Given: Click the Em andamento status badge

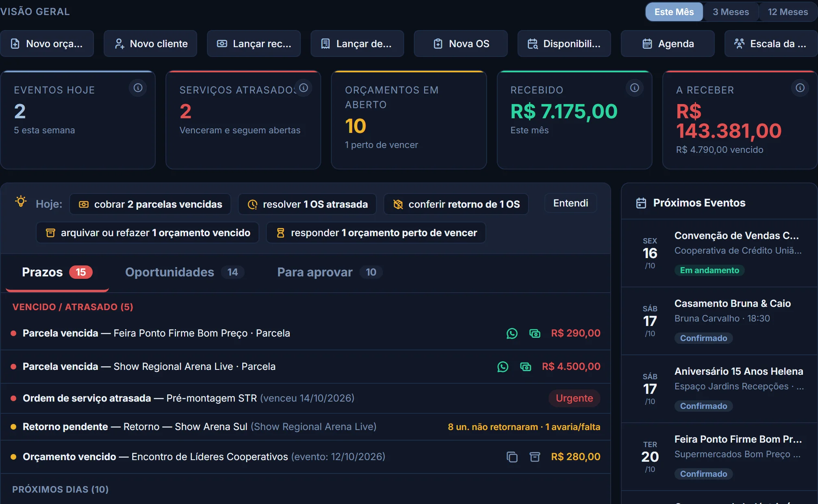Looking at the screenshot, I should [x=709, y=270].
